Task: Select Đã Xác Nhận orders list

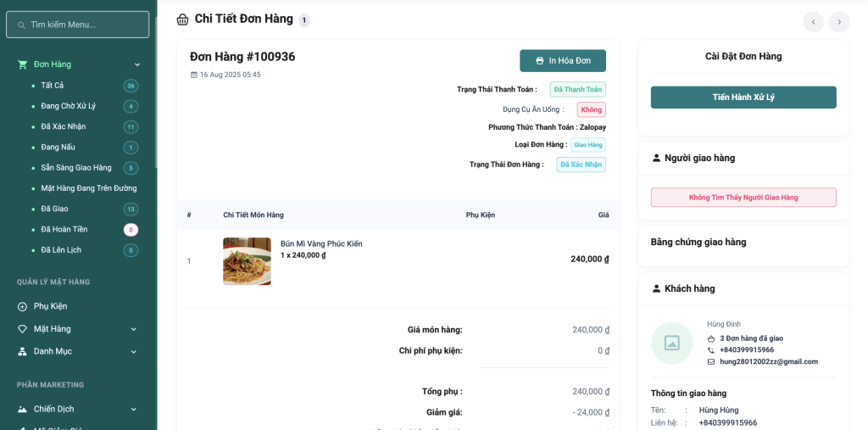Action: pos(64,126)
